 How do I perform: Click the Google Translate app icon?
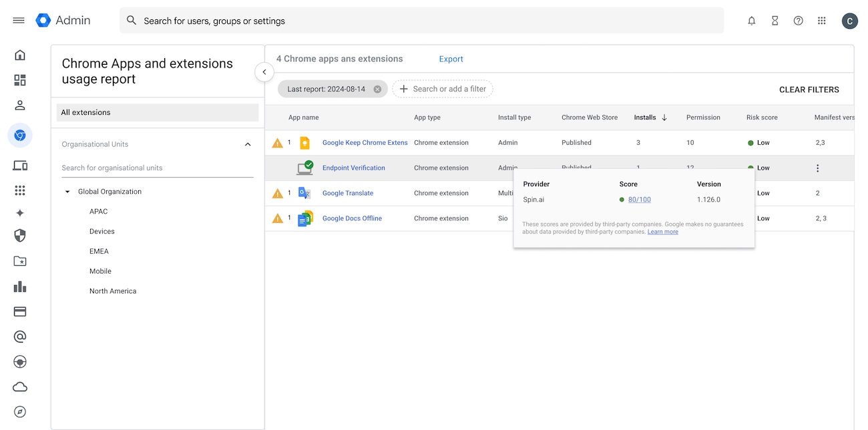[x=304, y=193]
